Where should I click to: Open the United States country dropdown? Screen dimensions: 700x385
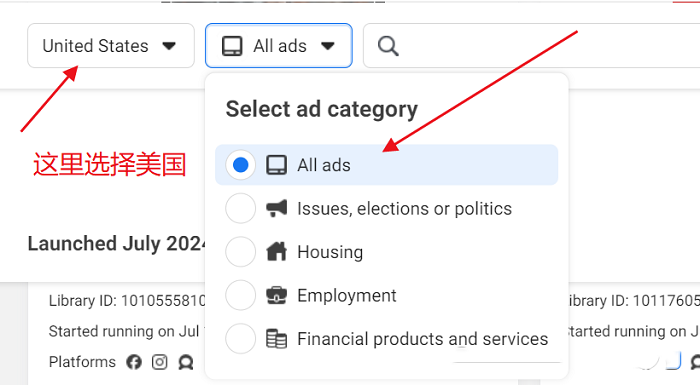pyautogui.click(x=111, y=46)
